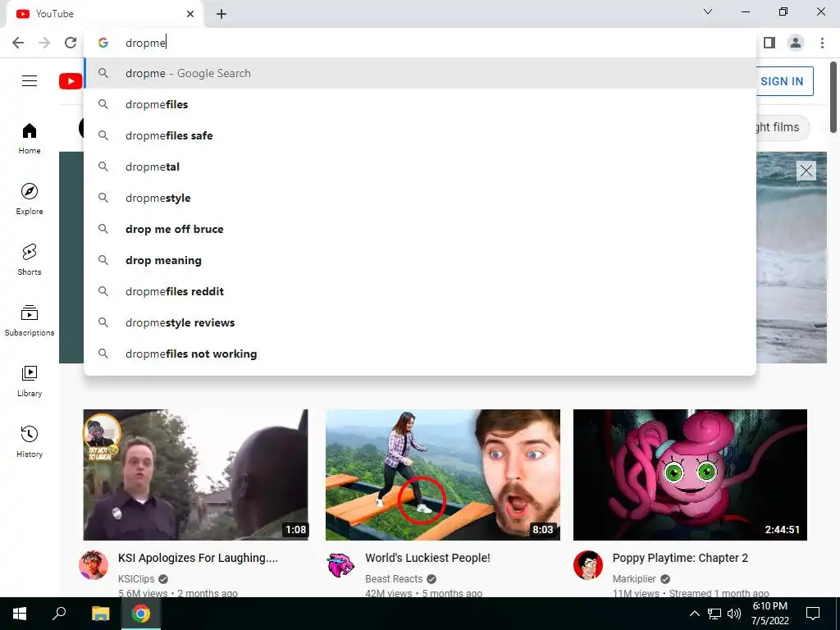Choose the 'dropmefiles safe' suggestion
The height and width of the screenshot is (630, 840).
coord(420,135)
